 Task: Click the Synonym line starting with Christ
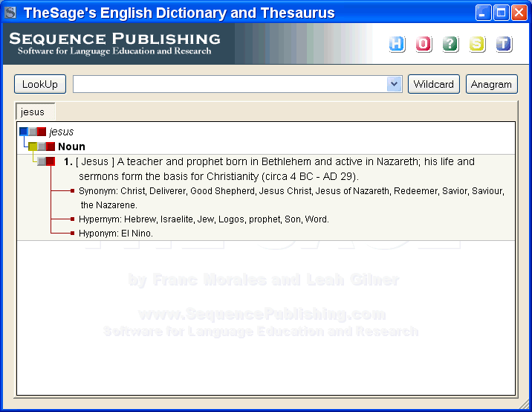point(291,198)
